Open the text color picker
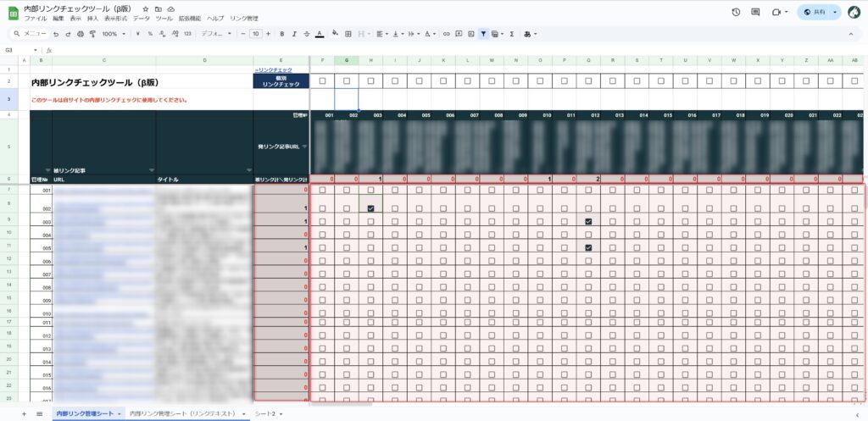Screen dimensions: 868x421 [319, 34]
